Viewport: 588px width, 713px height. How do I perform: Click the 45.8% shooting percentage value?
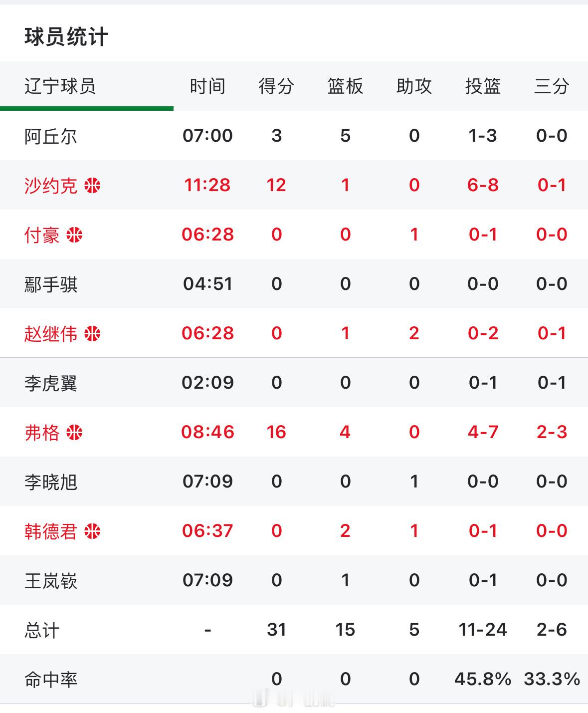(x=483, y=678)
